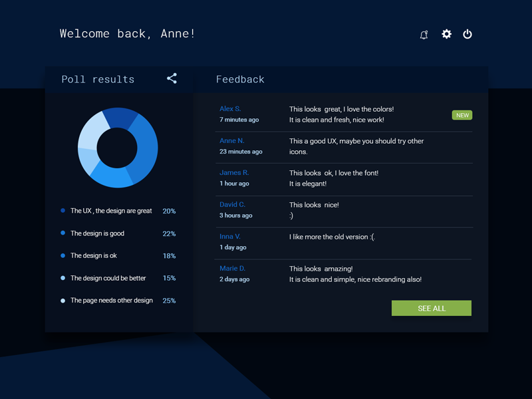Image resolution: width=532 pixels, height=399 pixels.
Task: Open Alex S. profile link
Action: [230, 108]
